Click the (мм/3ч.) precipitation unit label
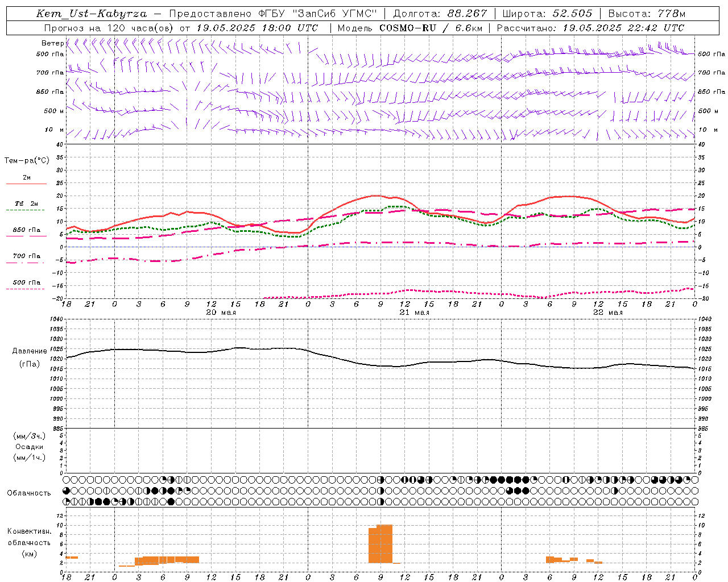 click(30, 436)
